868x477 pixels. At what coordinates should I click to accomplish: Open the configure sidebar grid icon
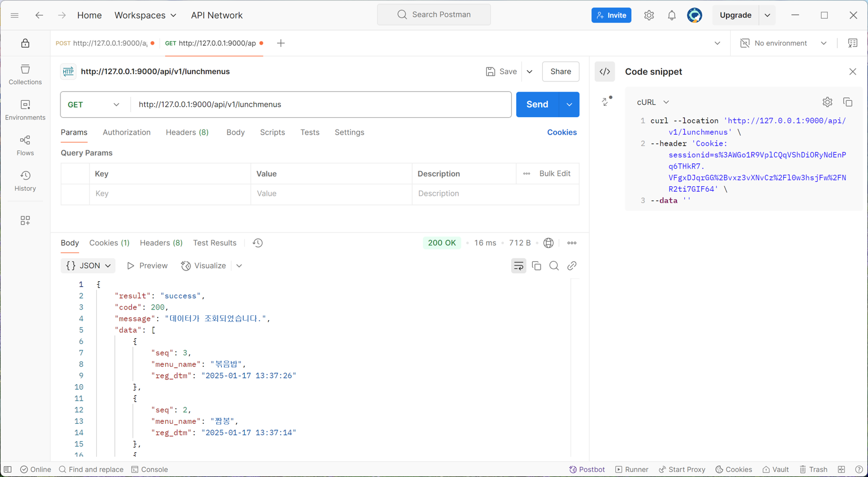pyautogui.click(x=25, y=221)
